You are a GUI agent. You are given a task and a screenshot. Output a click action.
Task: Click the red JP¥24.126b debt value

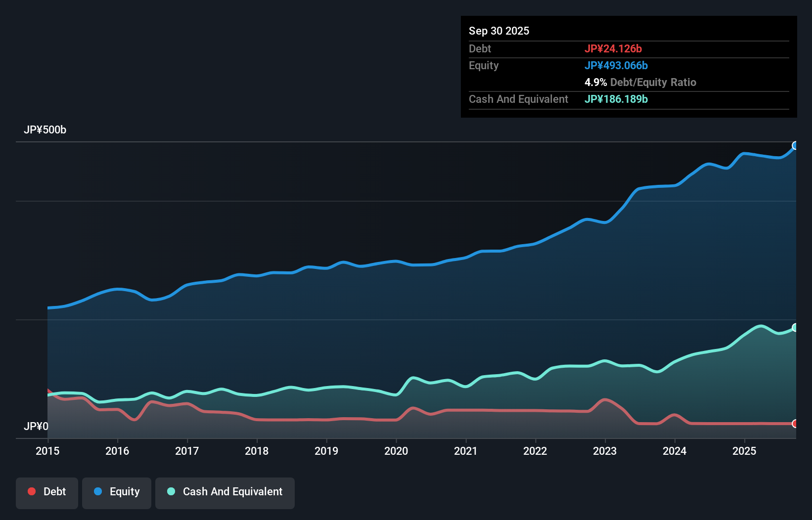tap(614, 48)
